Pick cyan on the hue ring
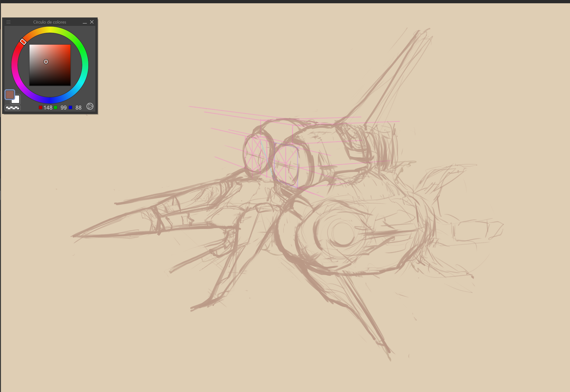Image resolution: width=570 pixels, height=392 pixels. 81,83
